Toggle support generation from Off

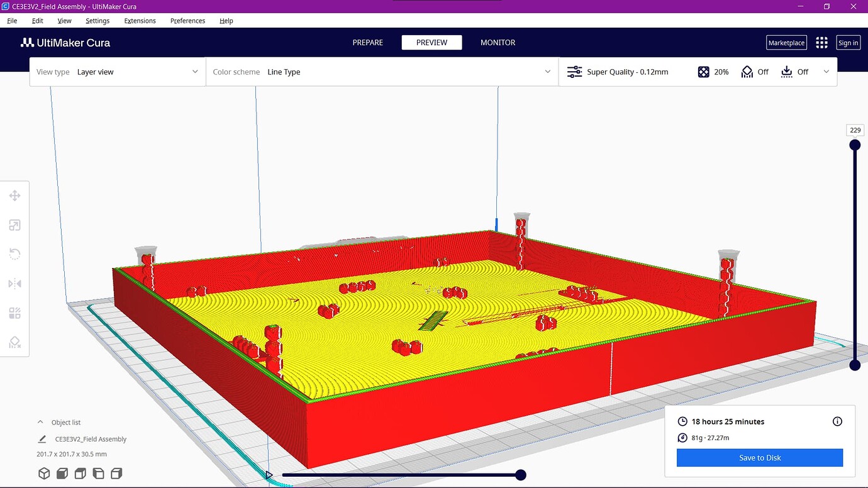(x=754, y=72)
